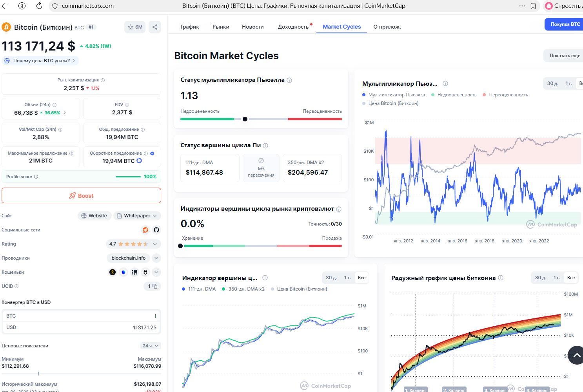Image resolution: width=583 pixels, height=392 pixels.
Task: Open the GitHub social link icon
Action: click(156, 230)
